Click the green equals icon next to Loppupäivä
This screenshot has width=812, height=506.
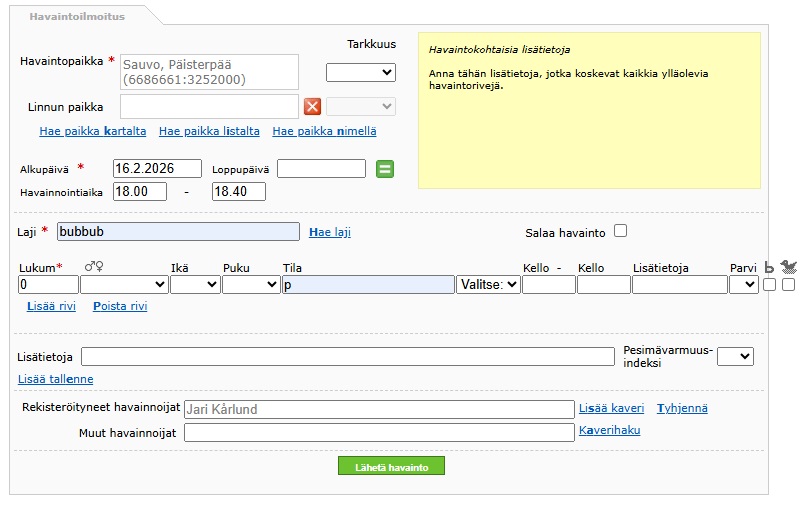(385, 169)
